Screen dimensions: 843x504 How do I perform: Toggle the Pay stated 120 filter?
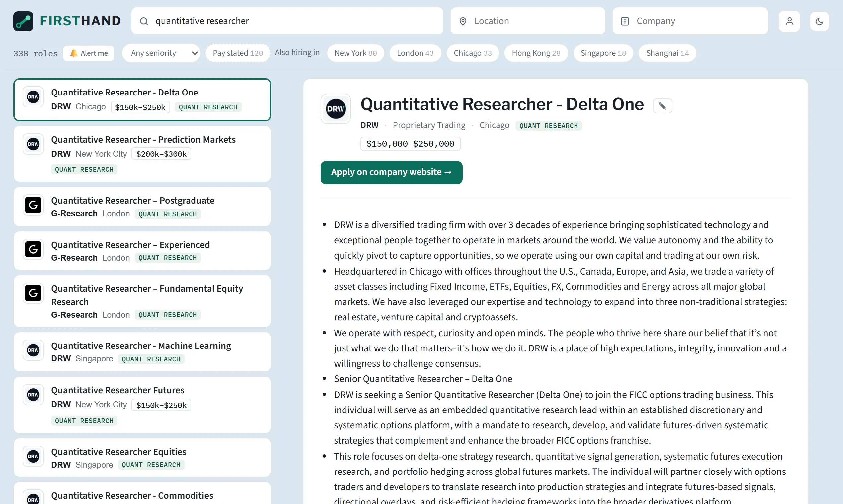tap(238, 53)
